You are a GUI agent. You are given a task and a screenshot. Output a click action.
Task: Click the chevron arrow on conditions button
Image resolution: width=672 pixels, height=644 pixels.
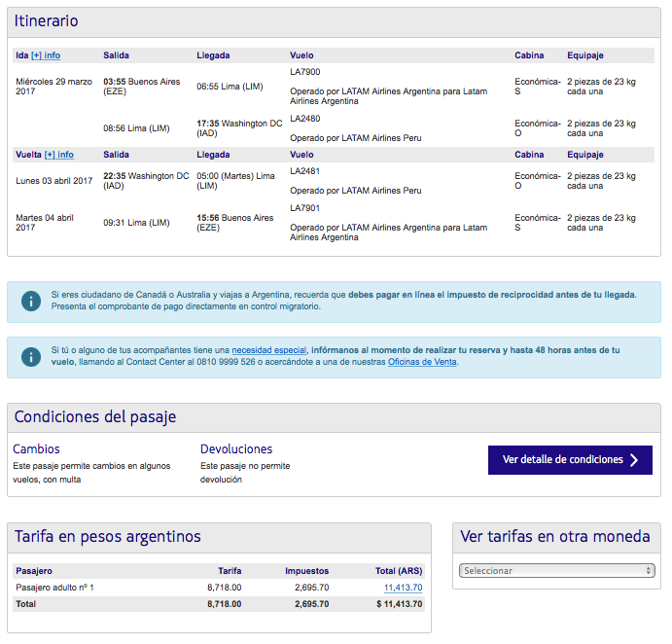coord(634,460)
